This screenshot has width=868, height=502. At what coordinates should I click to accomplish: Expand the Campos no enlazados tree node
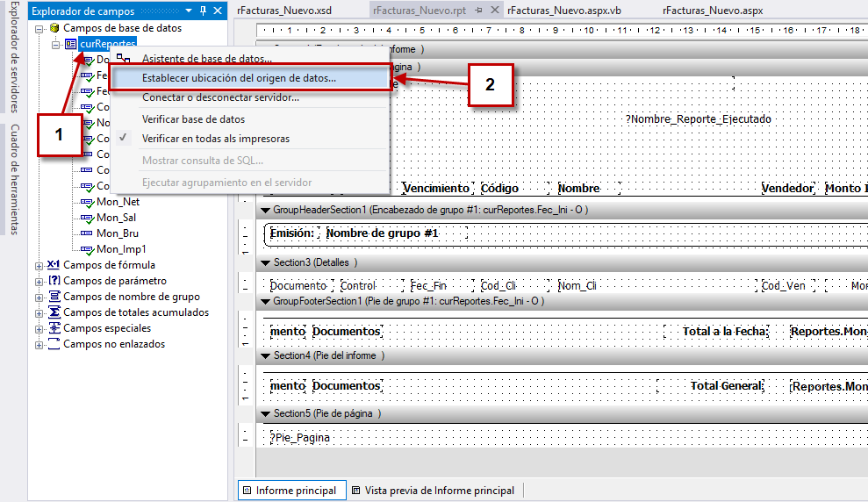39,345
